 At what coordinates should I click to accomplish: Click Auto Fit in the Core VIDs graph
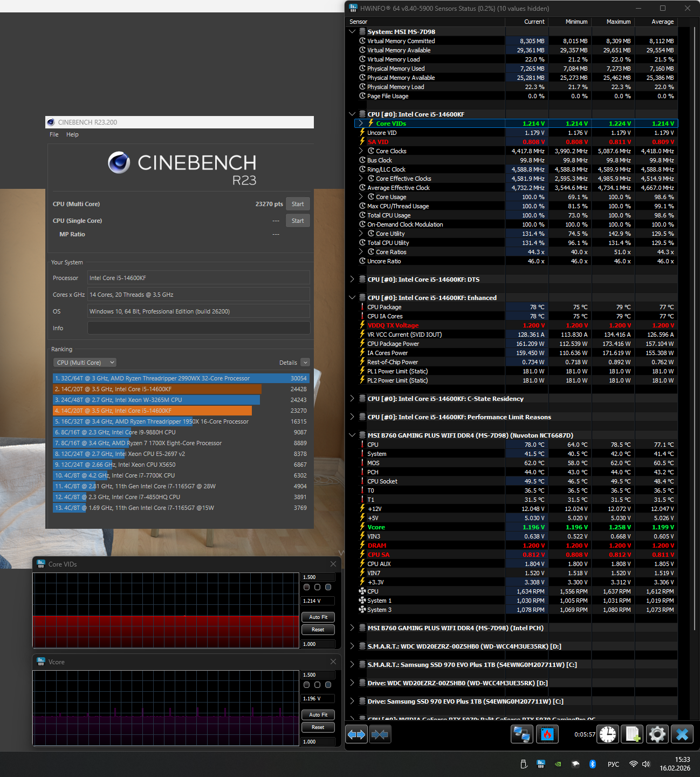click(318, 617)
